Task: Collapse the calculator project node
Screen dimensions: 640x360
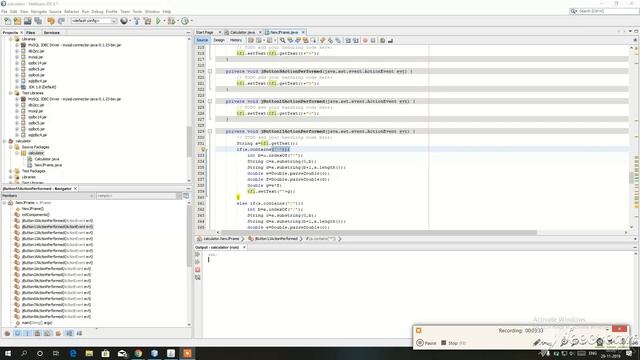Action: click(4, 141)
